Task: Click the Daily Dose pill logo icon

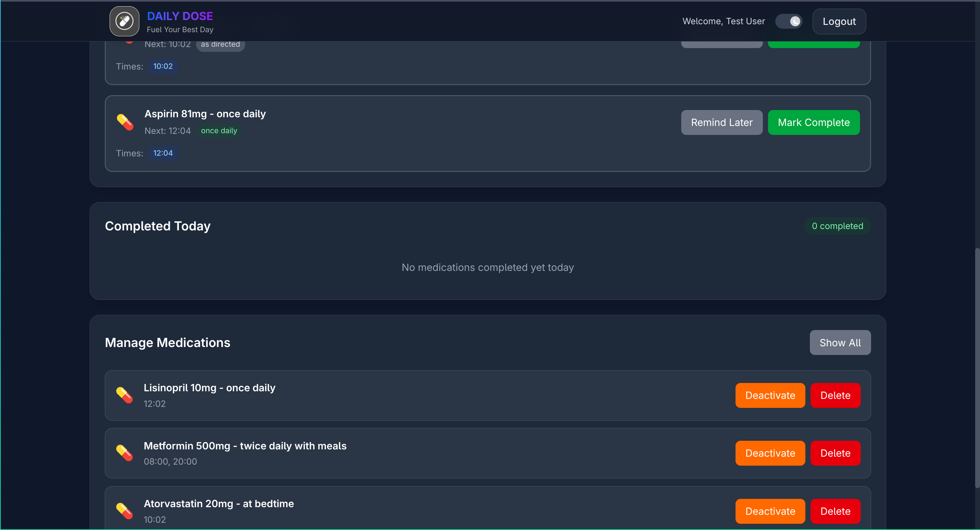Action: click(x=124, y=21)
